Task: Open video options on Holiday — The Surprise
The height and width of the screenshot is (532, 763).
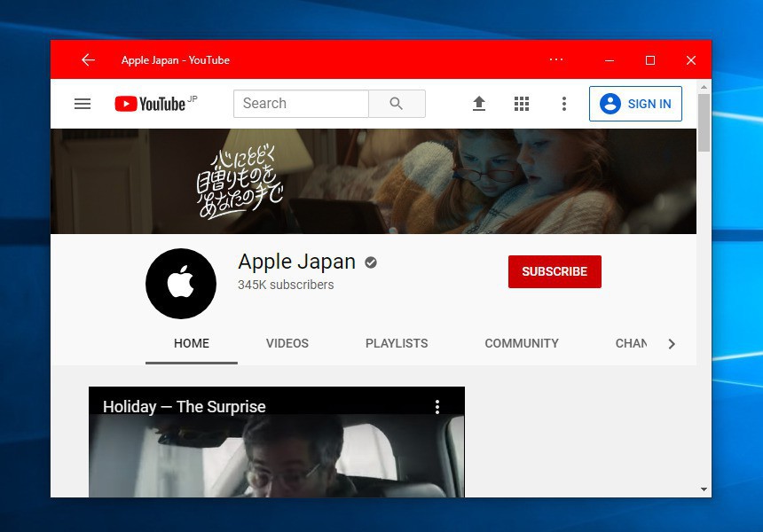Action: pyautogui.click(x=437, y=407)
